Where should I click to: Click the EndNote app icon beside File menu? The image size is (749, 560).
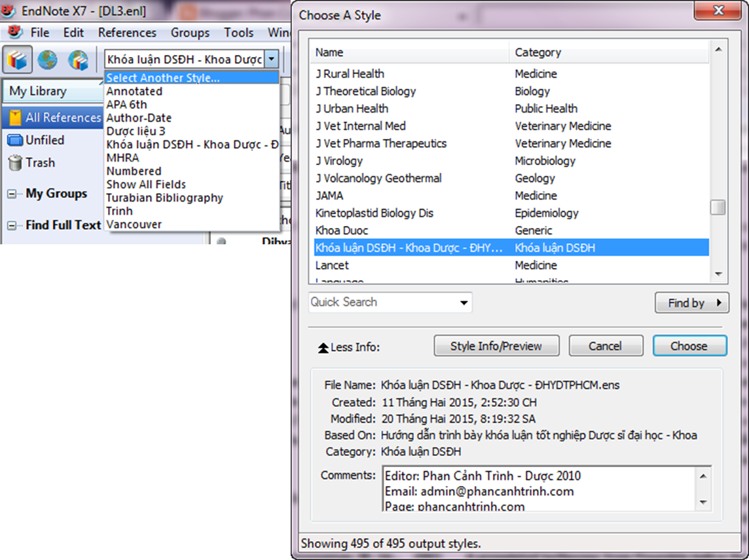[14, 32]
